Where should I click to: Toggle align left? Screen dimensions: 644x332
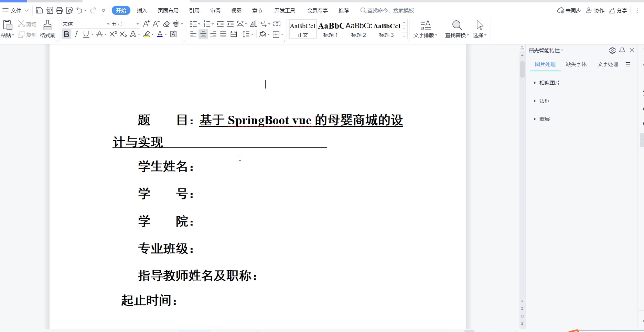[x=193, y=34]
